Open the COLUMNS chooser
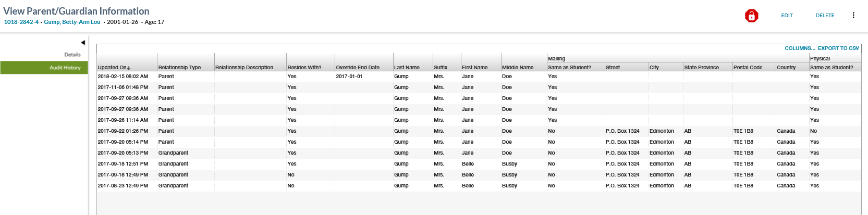The height and width of the screenshot is (215, 868). 800,48
